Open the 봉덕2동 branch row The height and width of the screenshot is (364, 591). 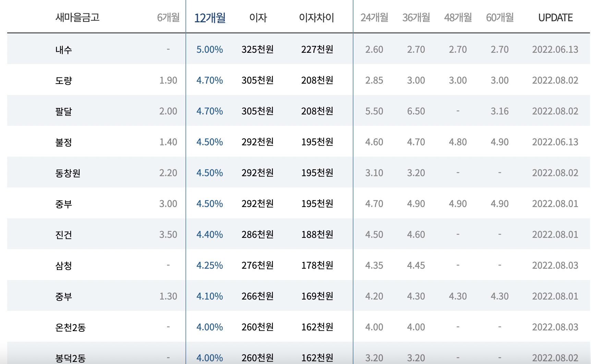pos(299,353)
